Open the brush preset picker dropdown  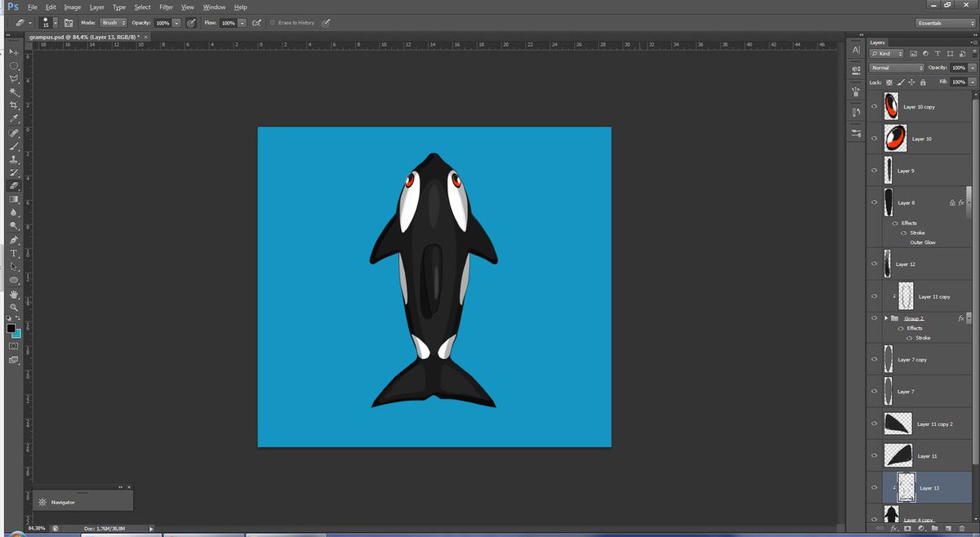pos(54,23)
